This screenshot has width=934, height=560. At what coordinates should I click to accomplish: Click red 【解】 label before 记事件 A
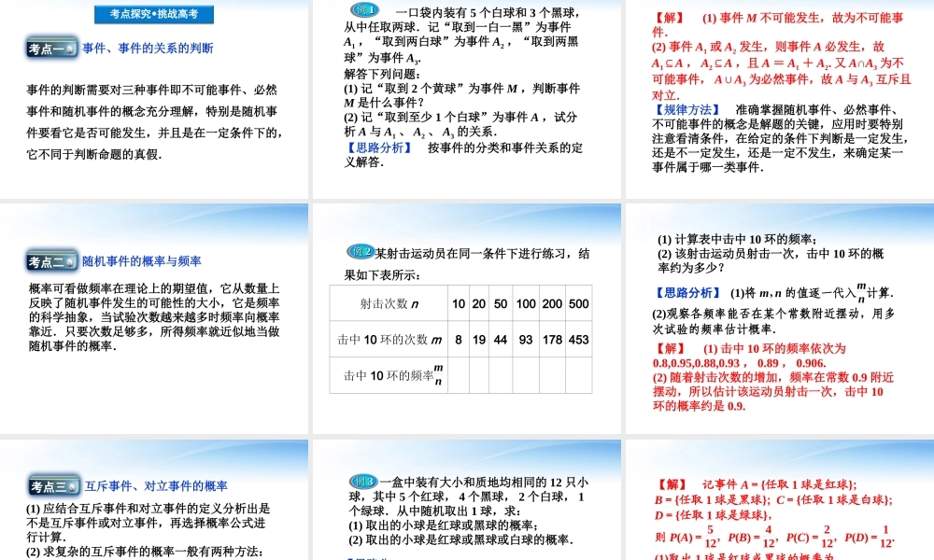click(x=672, y=484)
